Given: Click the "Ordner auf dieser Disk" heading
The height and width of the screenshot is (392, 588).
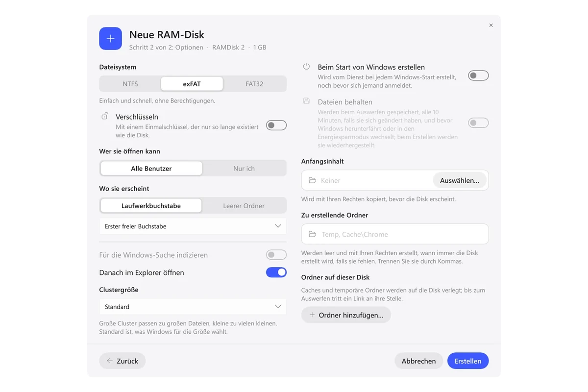Looking at the screenshot, I should pyautogui.click(x=336, y=277).
